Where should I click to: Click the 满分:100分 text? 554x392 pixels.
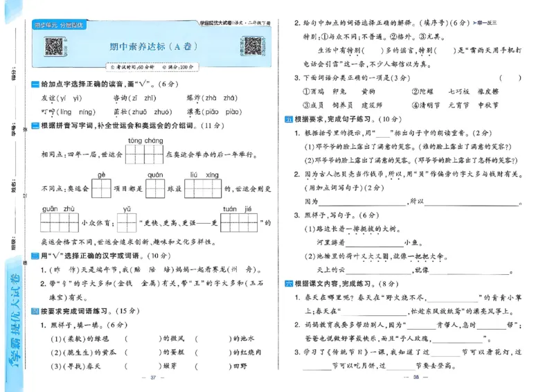pos(178,66)
